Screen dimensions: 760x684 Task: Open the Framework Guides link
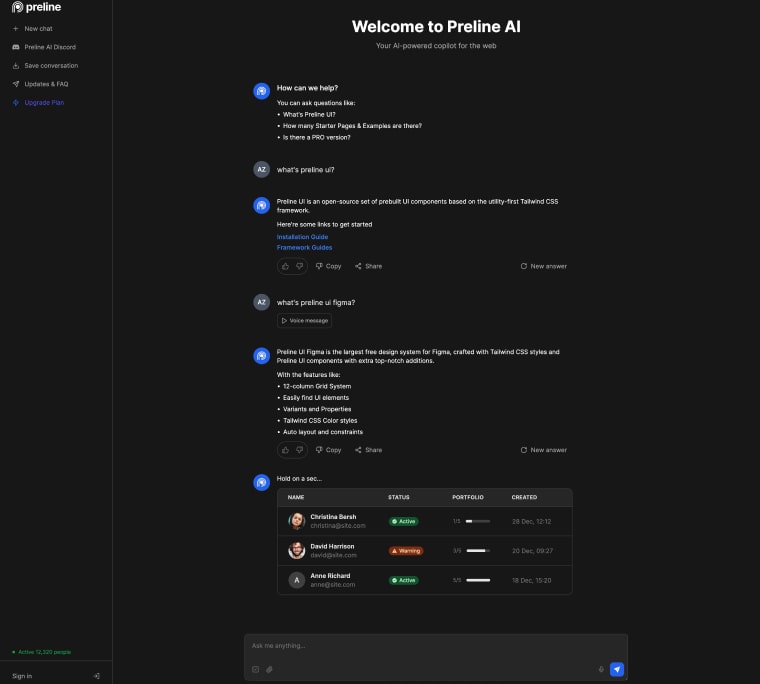[x=304, y=247]
